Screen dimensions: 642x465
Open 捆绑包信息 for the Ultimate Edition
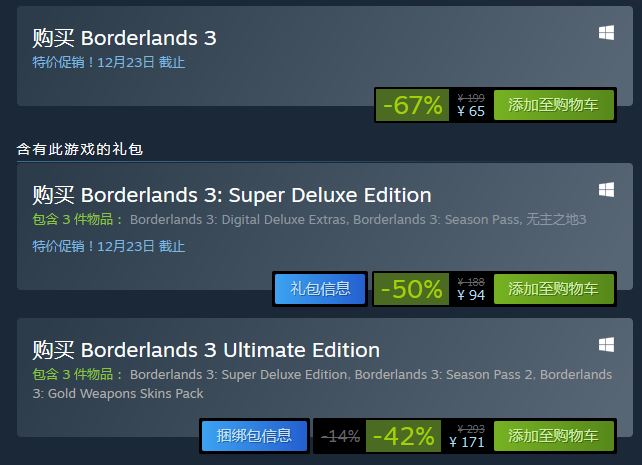click(254, 436)
